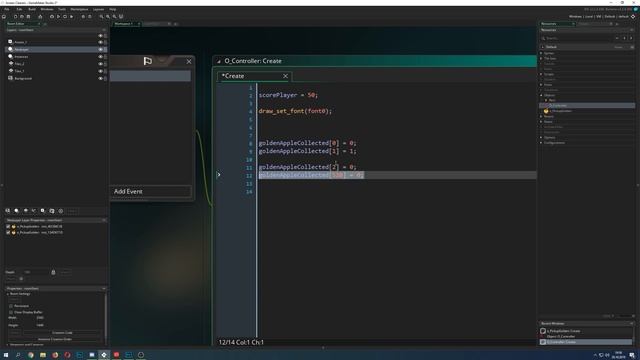Viewport: 640px width, 360px height.
Task: Select o_PickupGolden object in resource tree
Action: (561, 111)
